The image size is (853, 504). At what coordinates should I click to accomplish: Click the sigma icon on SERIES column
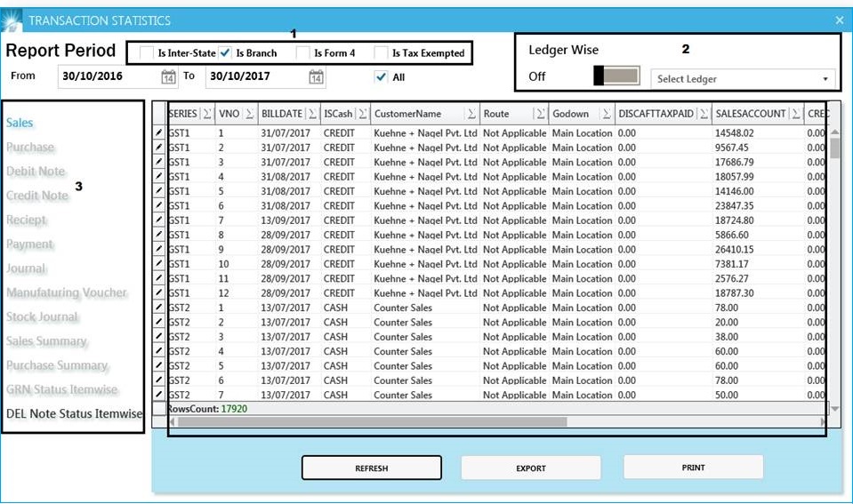click(206, 114)
